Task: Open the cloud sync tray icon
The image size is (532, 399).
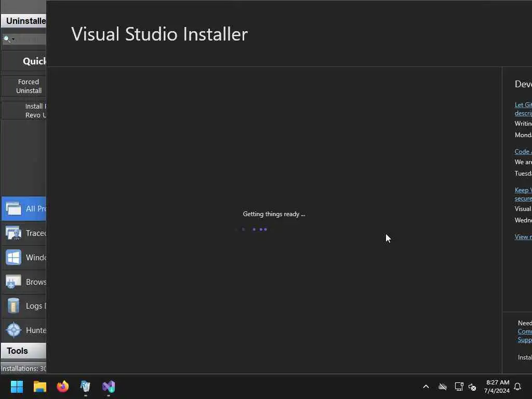Action: coord(443,387)
